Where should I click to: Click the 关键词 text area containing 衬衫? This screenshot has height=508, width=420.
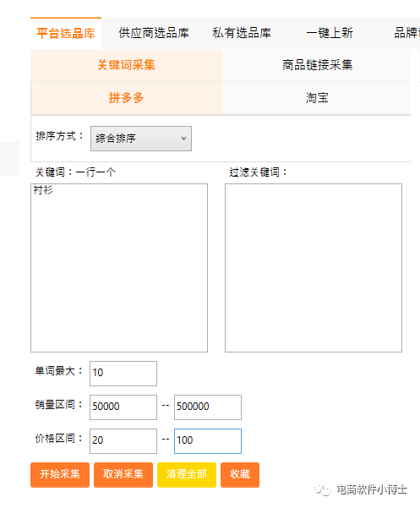click(119, 268)
